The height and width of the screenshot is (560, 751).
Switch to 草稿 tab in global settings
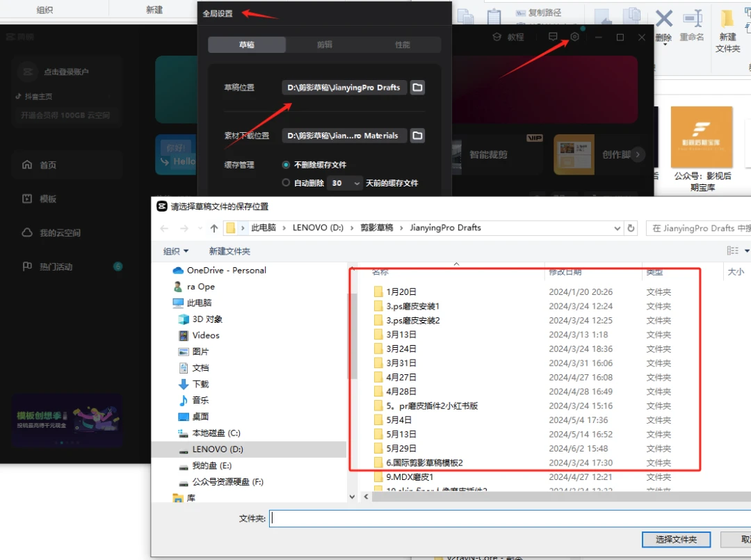(247, 45)
